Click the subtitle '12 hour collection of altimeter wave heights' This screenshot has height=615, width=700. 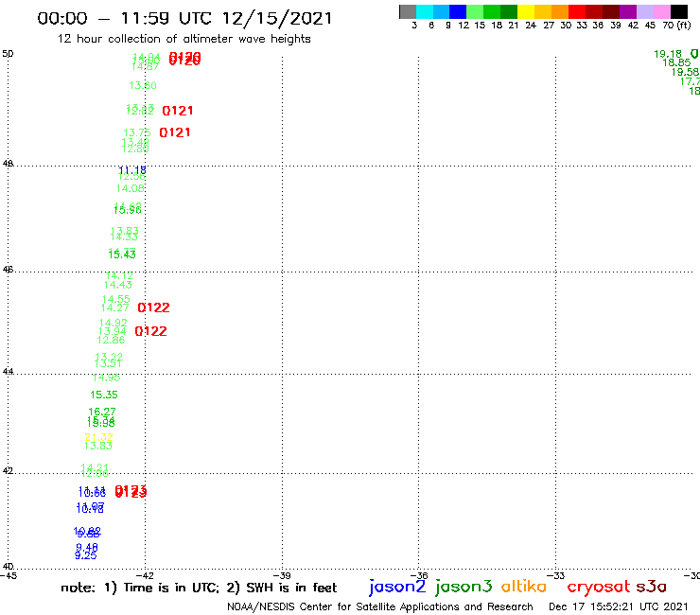tap(184, 39)
